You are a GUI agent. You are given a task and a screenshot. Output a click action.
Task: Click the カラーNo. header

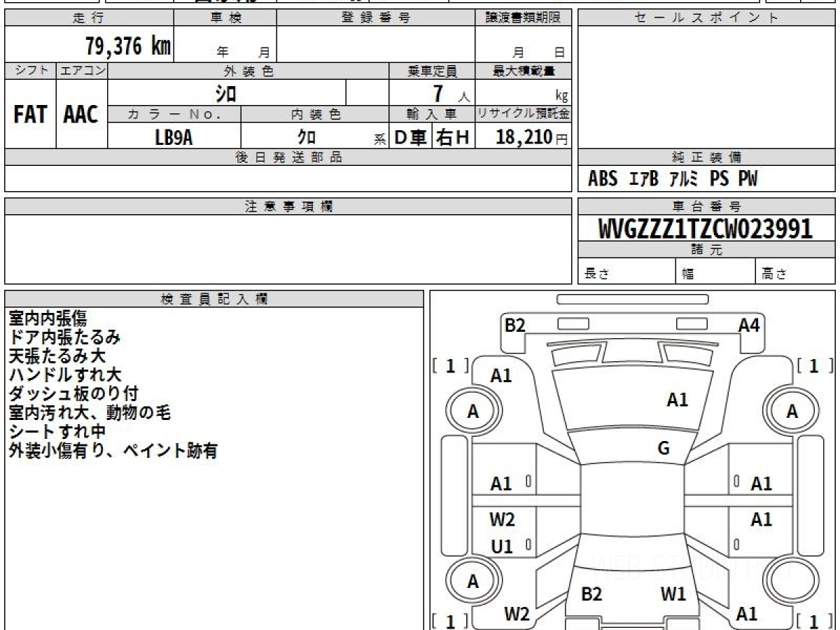(x=174, y=114)
